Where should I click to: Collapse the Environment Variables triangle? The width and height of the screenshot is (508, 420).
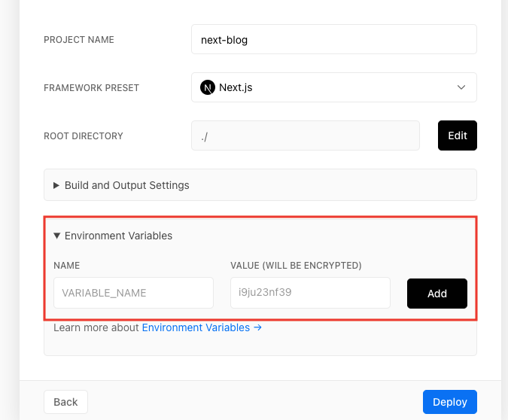(x=56, y=236)
